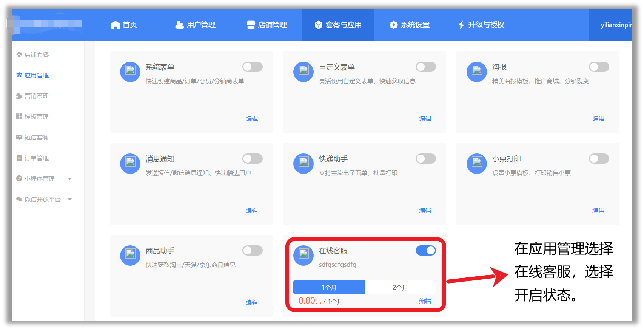Click the 消息通知 app image icon
The width and height of the screenshot is (644, 330).
130,164
